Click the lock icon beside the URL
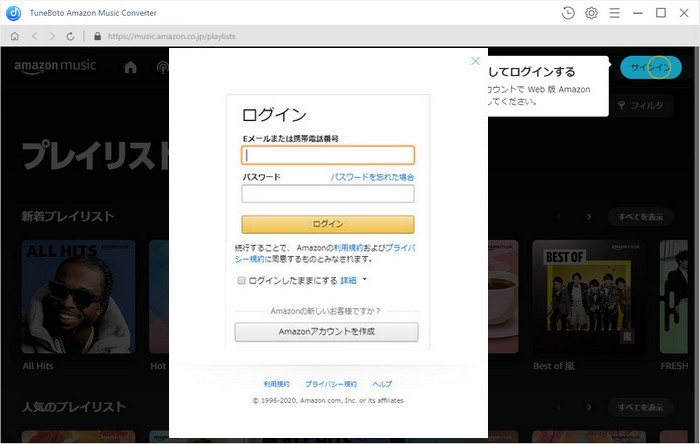This screenshot has width=700, height=444. click(97, 36)
